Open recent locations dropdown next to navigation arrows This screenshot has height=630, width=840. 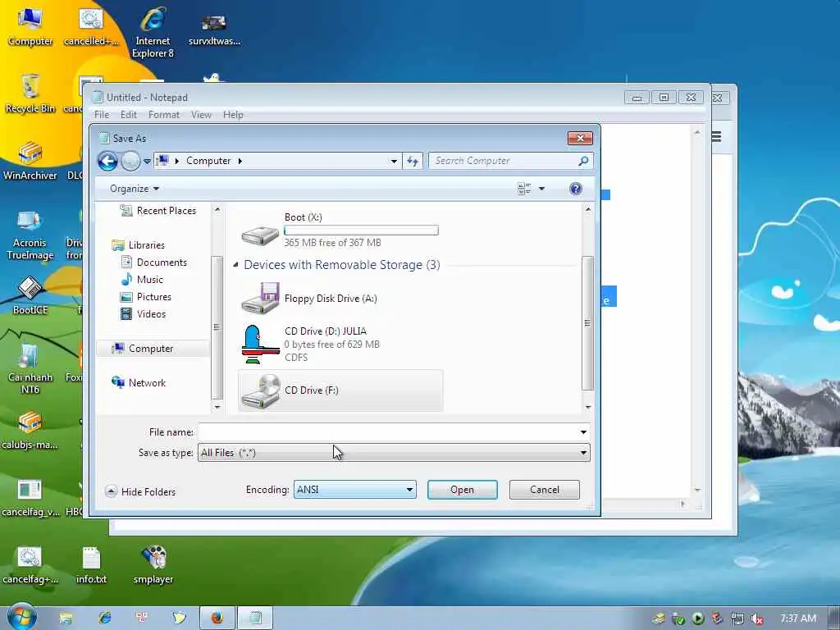(147, 162)
